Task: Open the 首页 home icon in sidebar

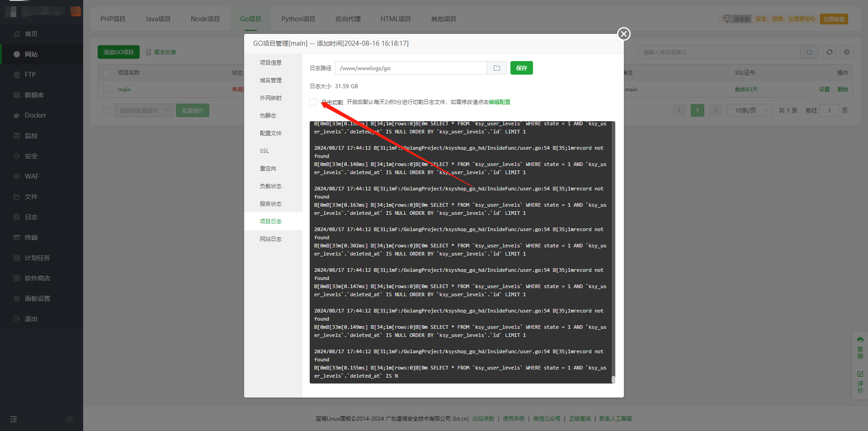Action: pos(17,34)
